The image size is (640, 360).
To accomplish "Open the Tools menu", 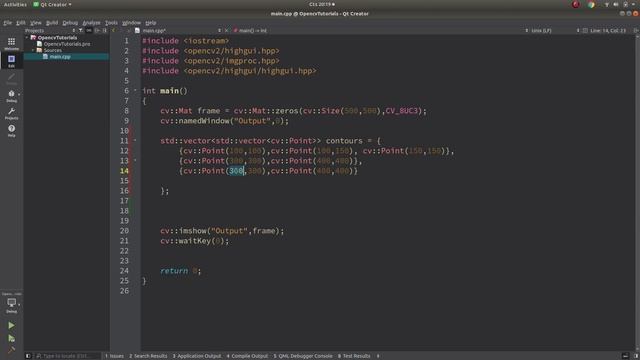I will [111, 22].
